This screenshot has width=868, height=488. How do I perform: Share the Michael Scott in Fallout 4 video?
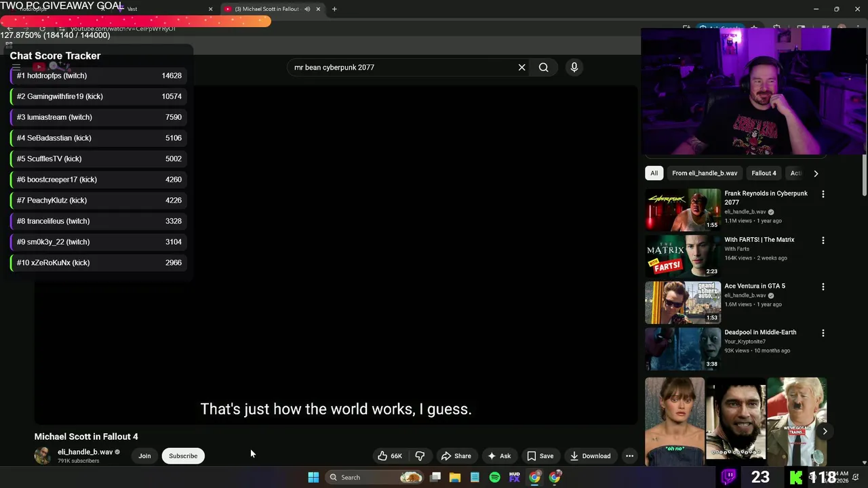coord(456,455)
